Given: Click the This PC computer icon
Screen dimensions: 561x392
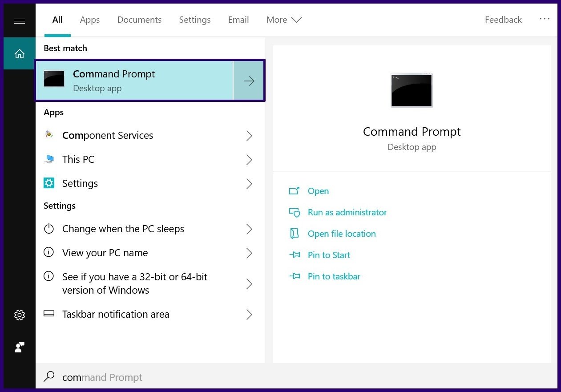Looking at the screenshot, I should (49, 159).
